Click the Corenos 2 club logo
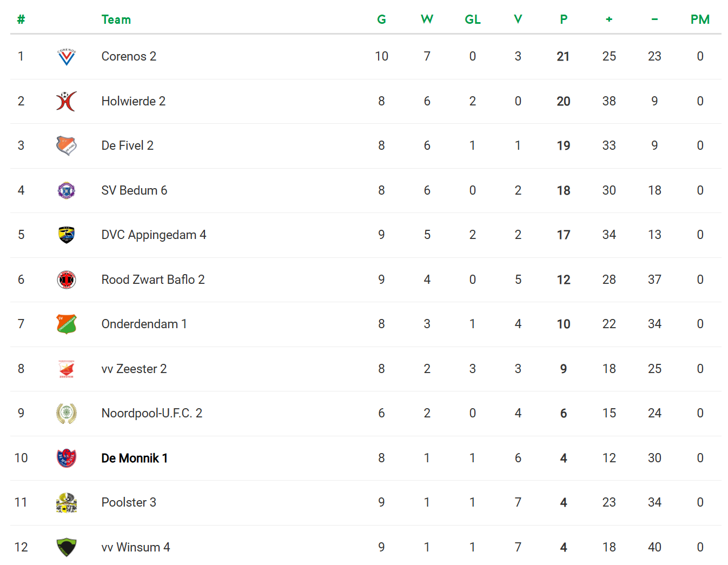The image size is (728, 565). click(x=67, y=56)
